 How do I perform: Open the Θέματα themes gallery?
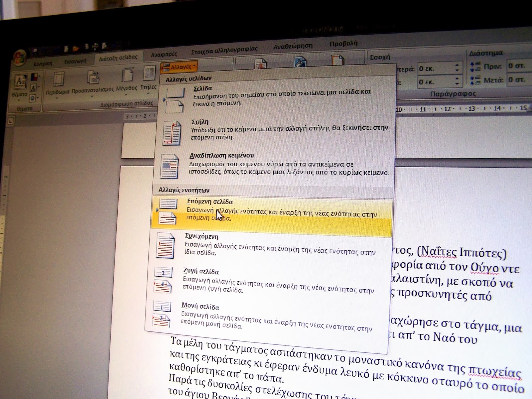[x=20, y=81]
